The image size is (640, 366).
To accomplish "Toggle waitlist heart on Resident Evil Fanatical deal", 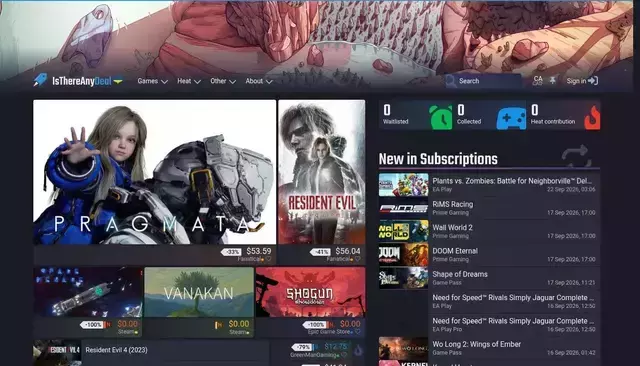I will (358, 259).
